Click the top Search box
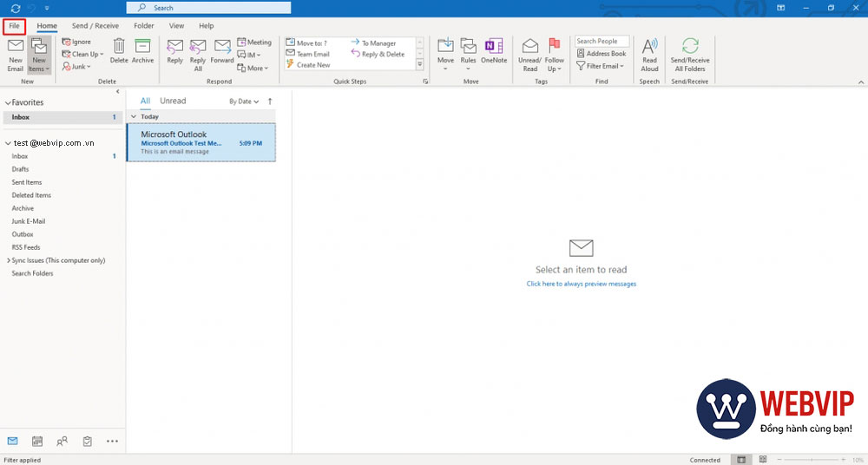Viewport: 868px width, 465px height. [x=208, y=8]
